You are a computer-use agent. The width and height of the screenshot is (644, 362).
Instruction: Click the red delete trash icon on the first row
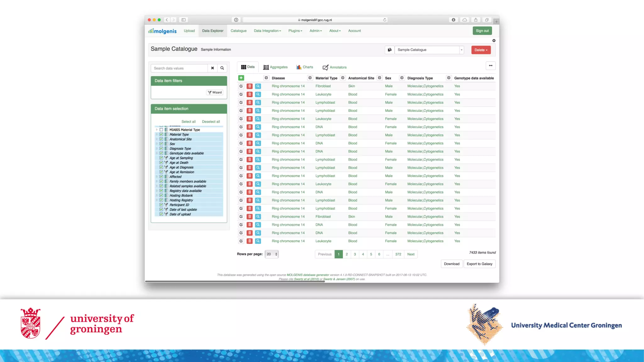[x=250, y=86]
